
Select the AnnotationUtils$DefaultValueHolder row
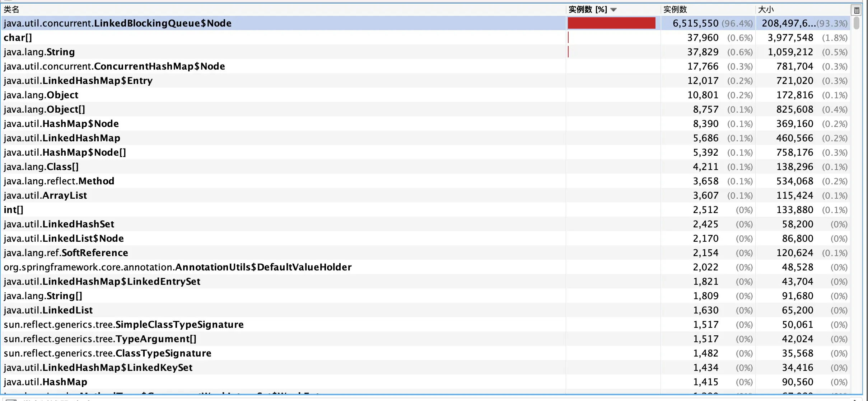[x=178, y=267]
